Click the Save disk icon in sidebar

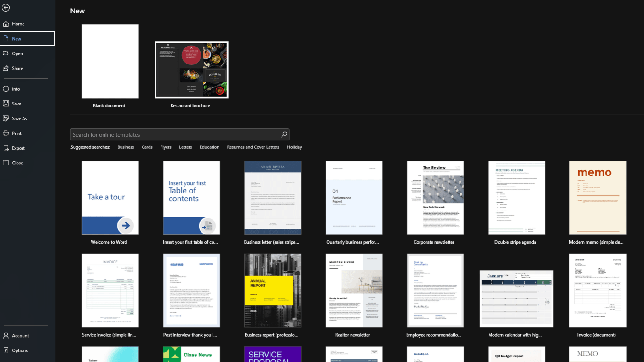coord(6,104)
